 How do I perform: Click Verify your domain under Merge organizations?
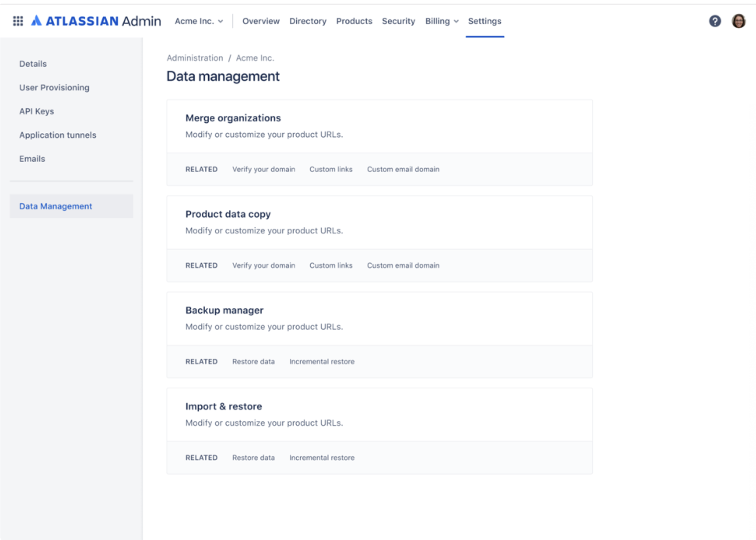click(263, 169)
